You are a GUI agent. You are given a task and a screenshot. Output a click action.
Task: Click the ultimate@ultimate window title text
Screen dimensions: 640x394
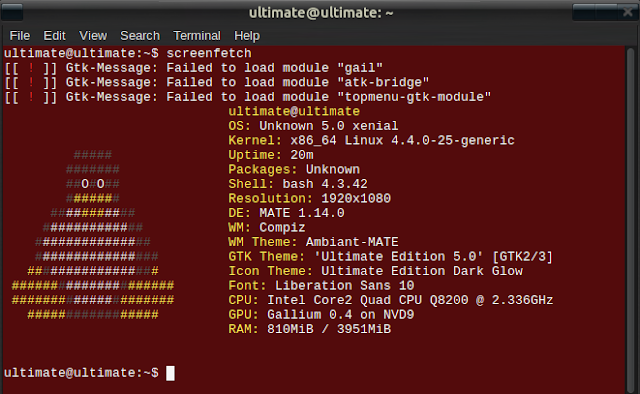pos(321,13)
